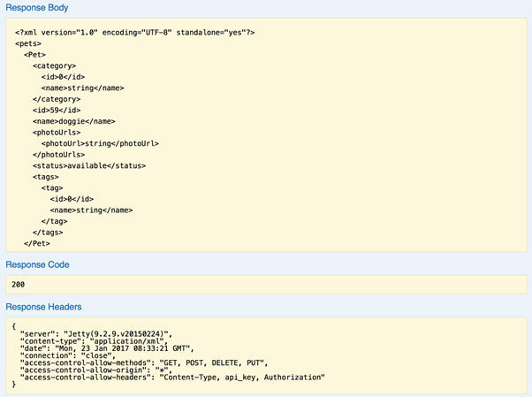Click the access-control-allow-methods header line
532x397 pixels.
click(x=144, y=363)
